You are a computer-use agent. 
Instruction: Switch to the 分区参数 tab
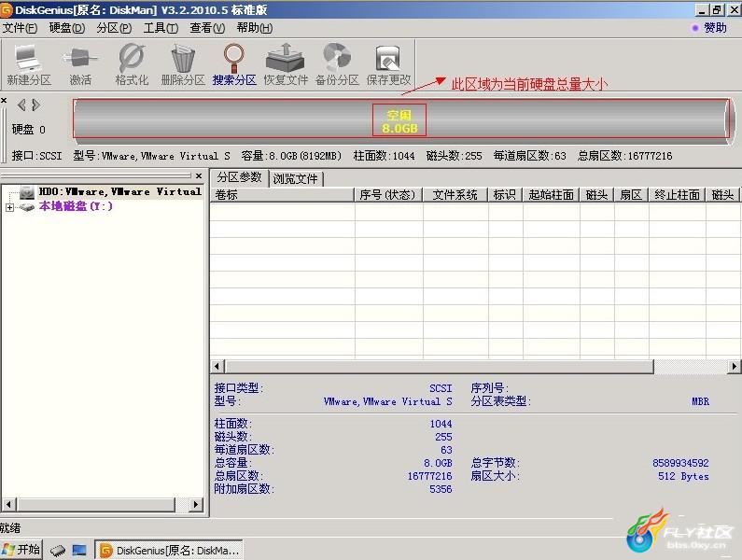(x=239, y=177)
